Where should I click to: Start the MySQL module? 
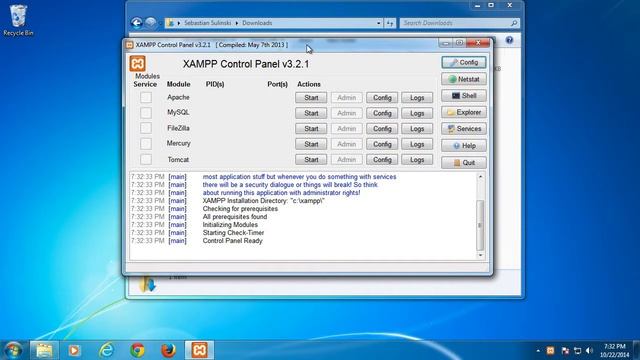[x=311, y=113]
